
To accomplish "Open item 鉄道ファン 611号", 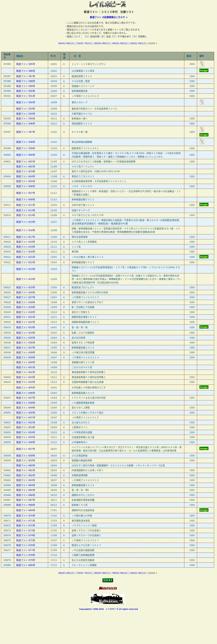I will point(26,205).
